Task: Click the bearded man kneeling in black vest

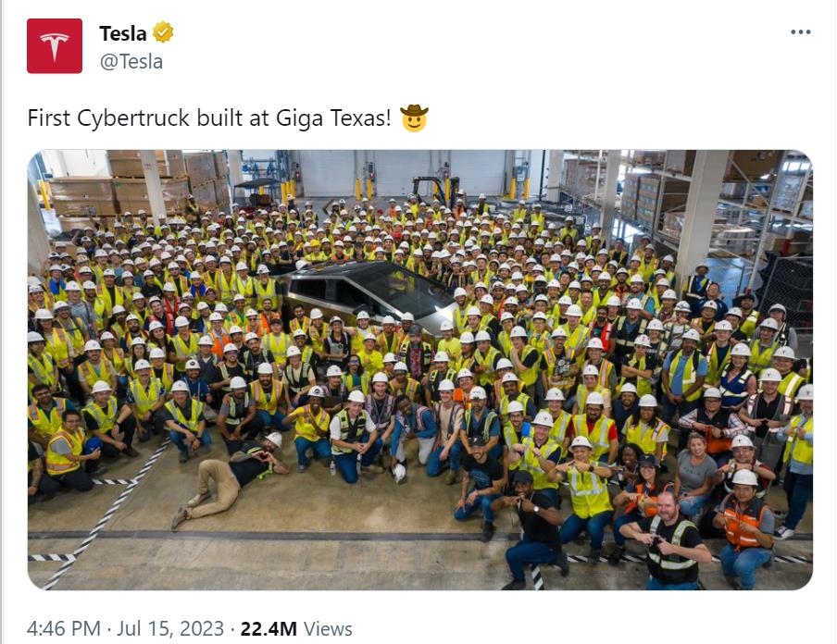Action: point(666,540)
